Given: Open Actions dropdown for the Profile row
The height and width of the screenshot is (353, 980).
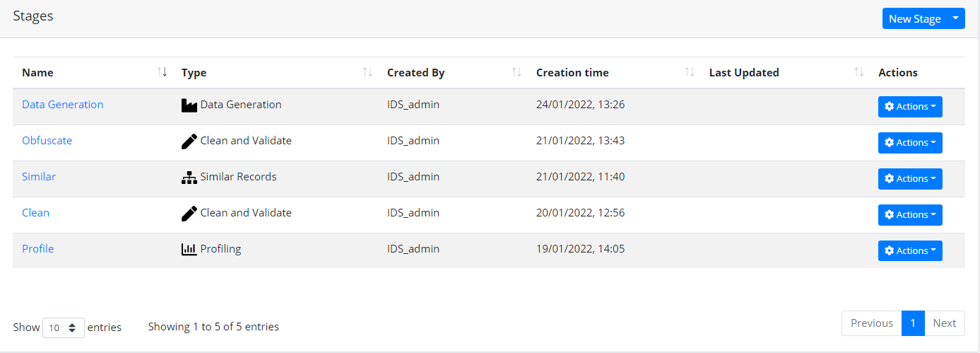Looking at the screenshot, I should click(x=910, y=251).
